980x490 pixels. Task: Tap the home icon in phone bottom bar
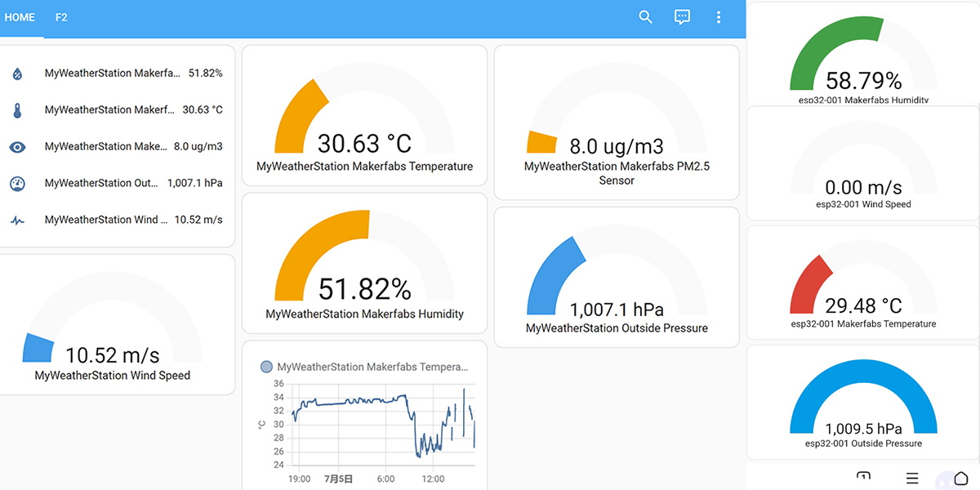[961, 479]
